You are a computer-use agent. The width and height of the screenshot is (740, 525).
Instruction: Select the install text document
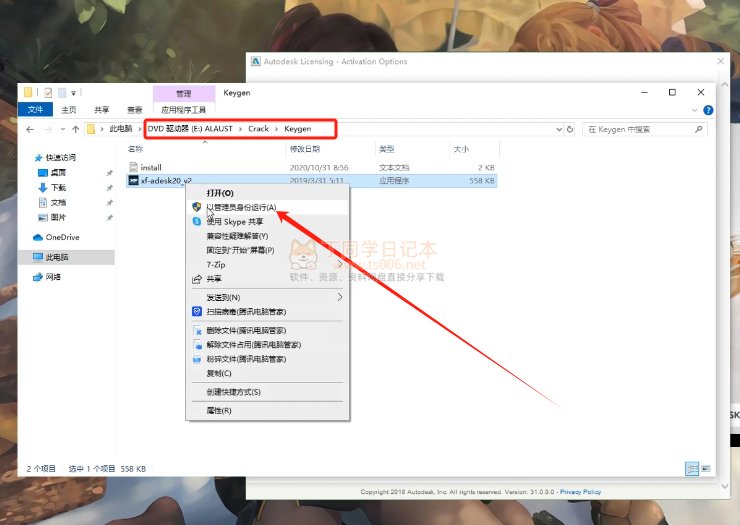(311, 167)
